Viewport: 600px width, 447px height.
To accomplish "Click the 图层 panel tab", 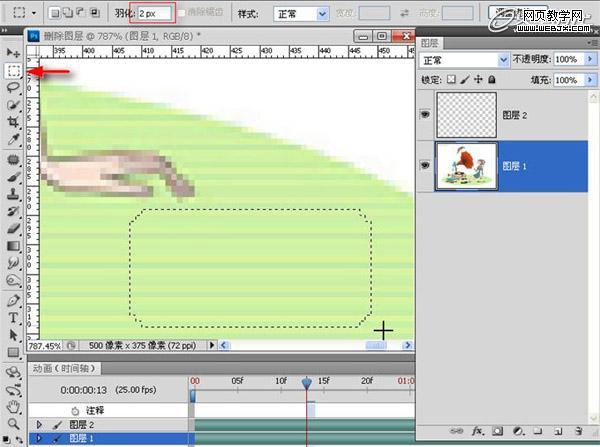I will (x=430, y=43).
